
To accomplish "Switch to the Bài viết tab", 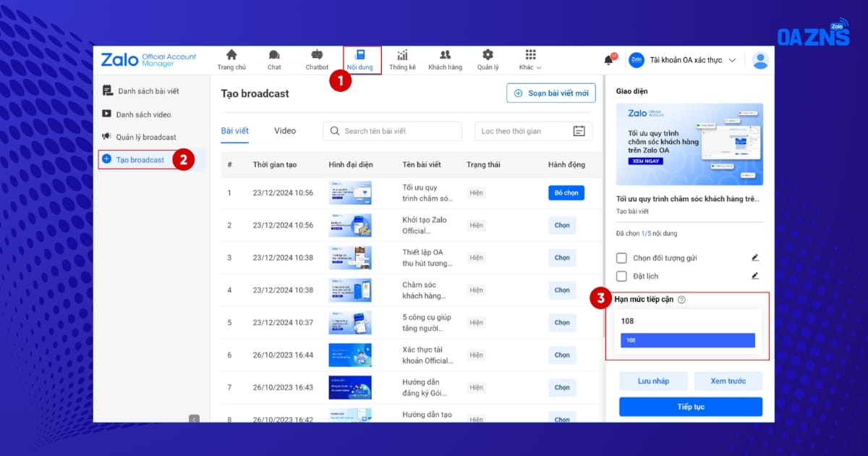I will point(235,131).
